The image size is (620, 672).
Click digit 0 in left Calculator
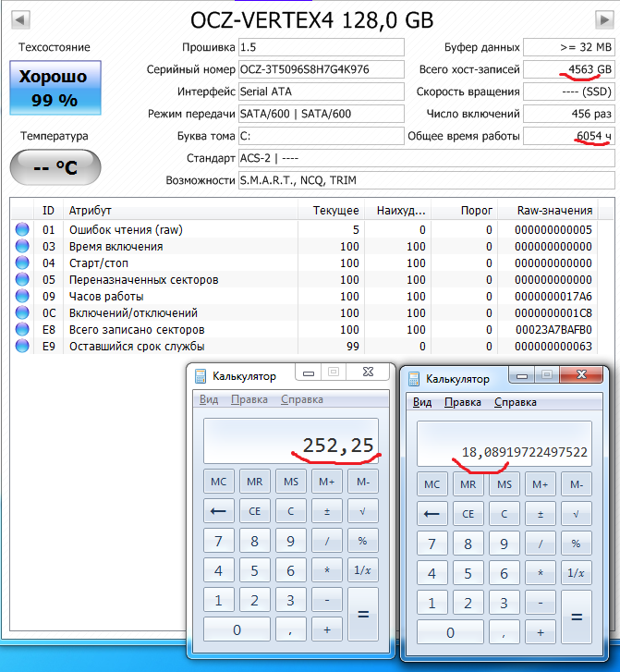coord(237,629)
